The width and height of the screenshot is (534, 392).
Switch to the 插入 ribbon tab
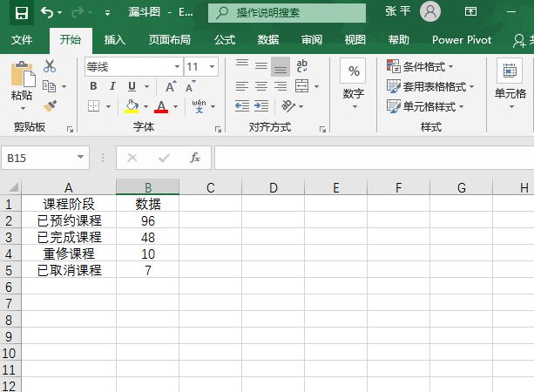pos(114,40)
